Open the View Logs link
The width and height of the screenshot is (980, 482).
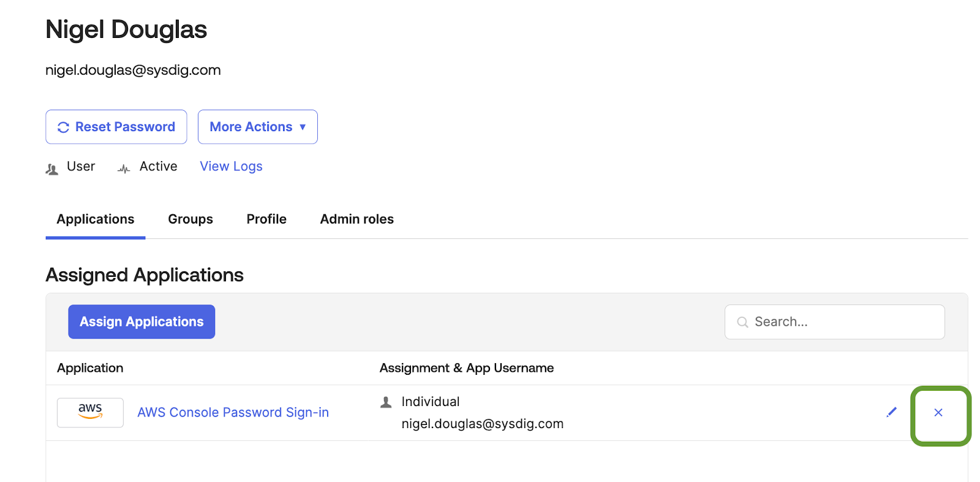click(231, 167)
